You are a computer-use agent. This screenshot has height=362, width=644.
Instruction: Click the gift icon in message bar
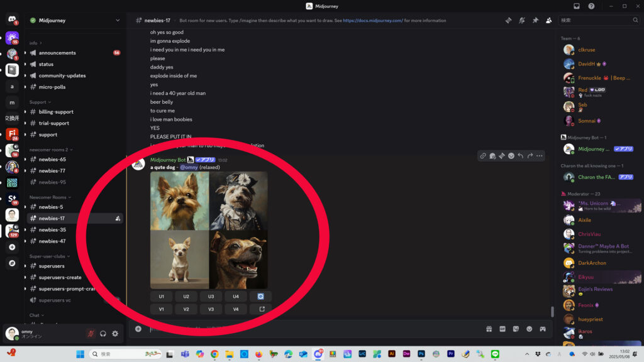489,329
